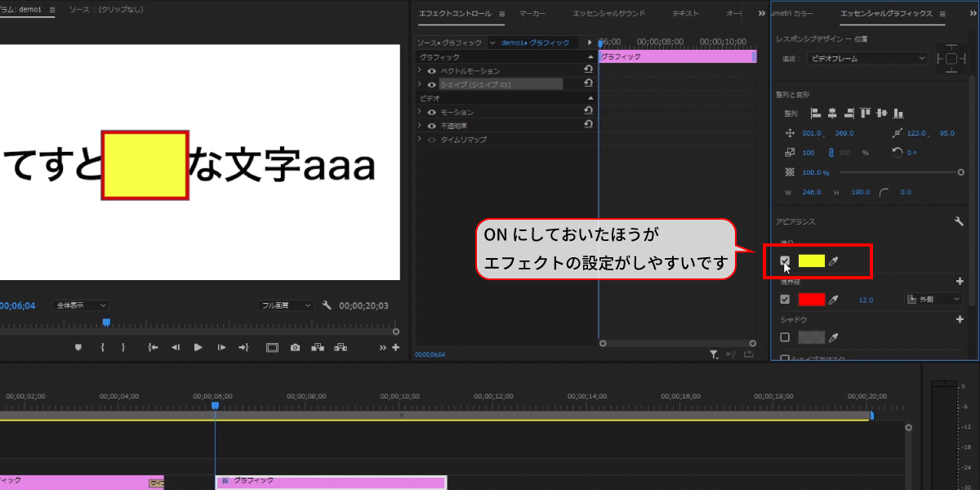This screenshot has height=490, width=980.
Task: Toggle safe margins frame icon
Action: tap(272, 347)
